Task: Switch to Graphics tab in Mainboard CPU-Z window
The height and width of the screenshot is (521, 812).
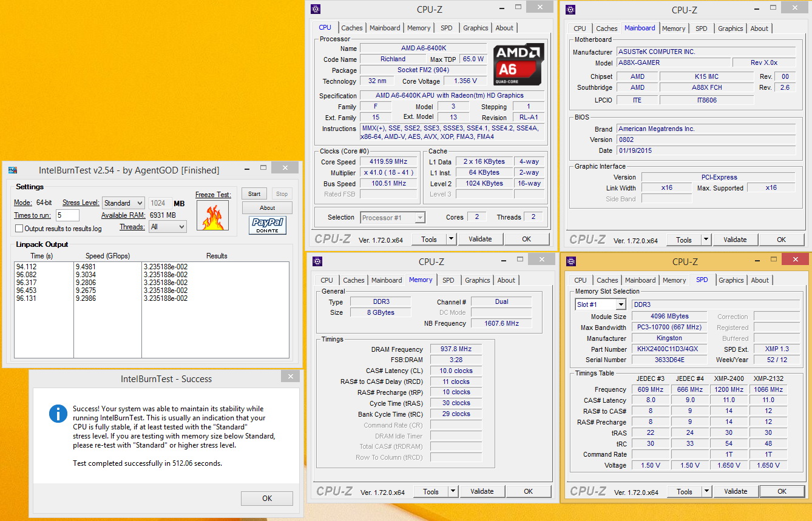Action: [731, 29]
